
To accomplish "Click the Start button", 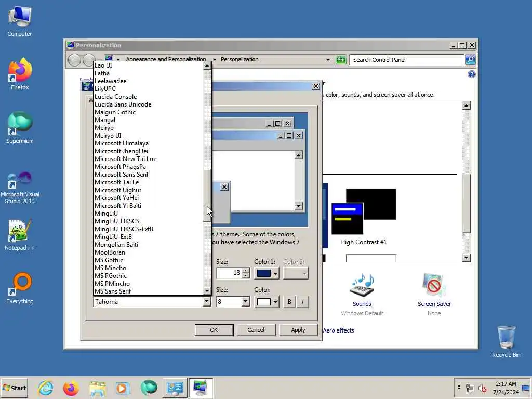I will pos(14,388).
